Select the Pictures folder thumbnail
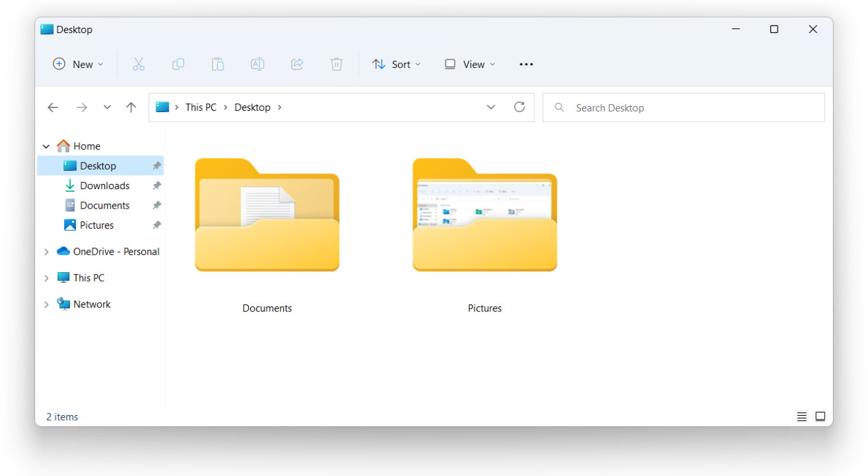The width and height of the screenshot is (868, 476). (484, 215)
